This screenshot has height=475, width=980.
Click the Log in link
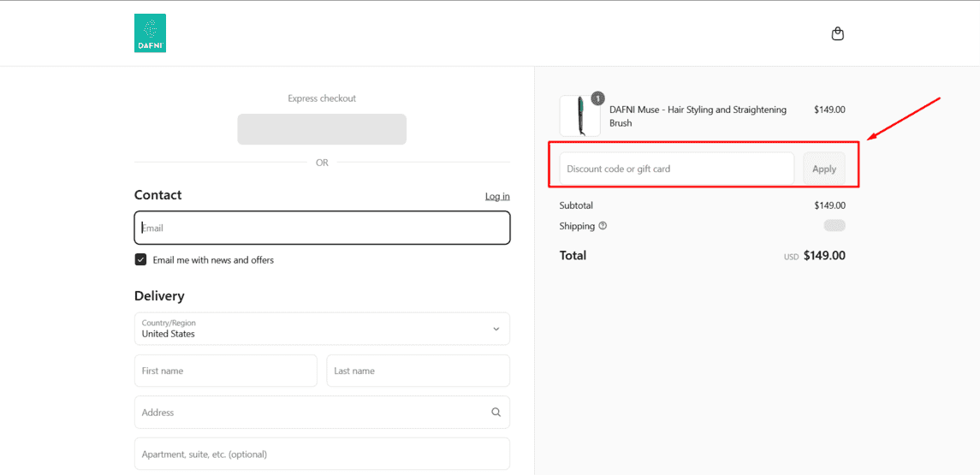497,196
